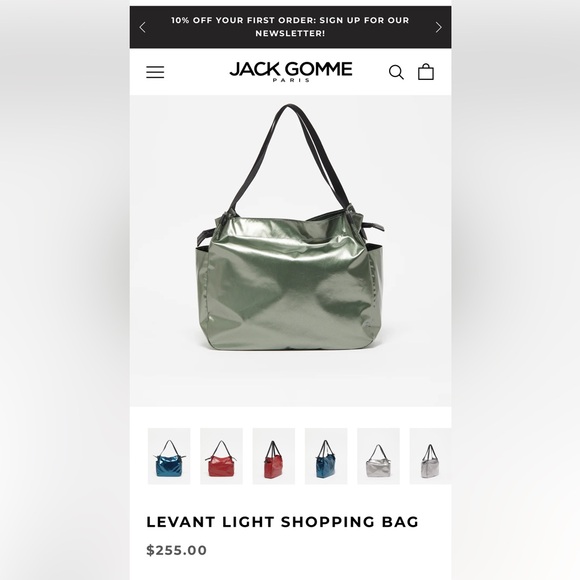Click the Levant Light Shopping Bag title

[283, 522]
